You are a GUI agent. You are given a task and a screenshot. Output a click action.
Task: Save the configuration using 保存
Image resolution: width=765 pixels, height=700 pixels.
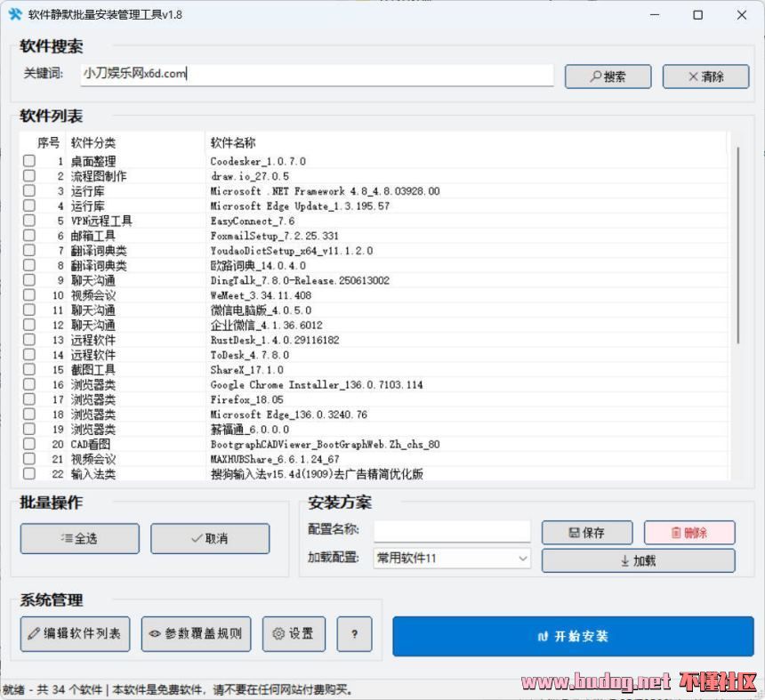[587, 532]
